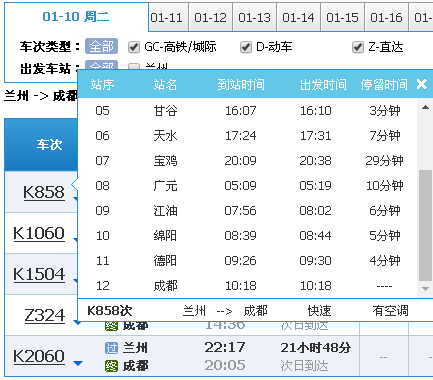Image resolution: width=433 pixels, height=380 pixels.
Task: Click K858次 label in popup footer
Action: click(x=110, y=311)
